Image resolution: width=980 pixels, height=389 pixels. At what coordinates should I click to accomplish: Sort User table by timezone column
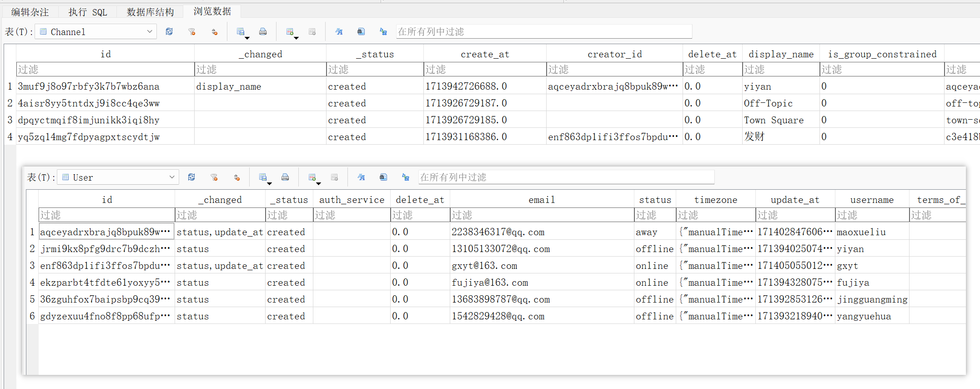tap(715, 200)
